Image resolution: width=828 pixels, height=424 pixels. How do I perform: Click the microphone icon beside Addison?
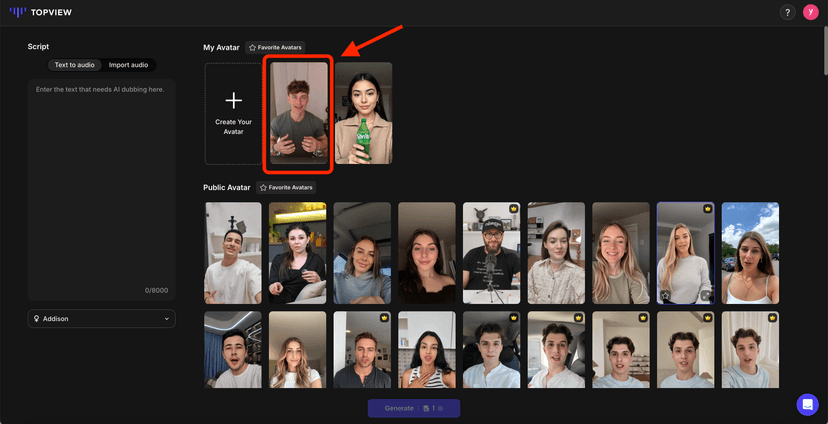[37, 319]
